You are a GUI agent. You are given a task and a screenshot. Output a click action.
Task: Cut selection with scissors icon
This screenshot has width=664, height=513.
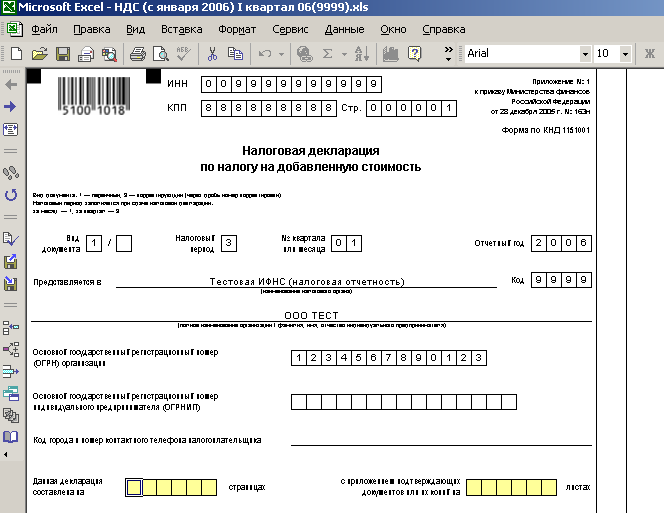[213, 54]
